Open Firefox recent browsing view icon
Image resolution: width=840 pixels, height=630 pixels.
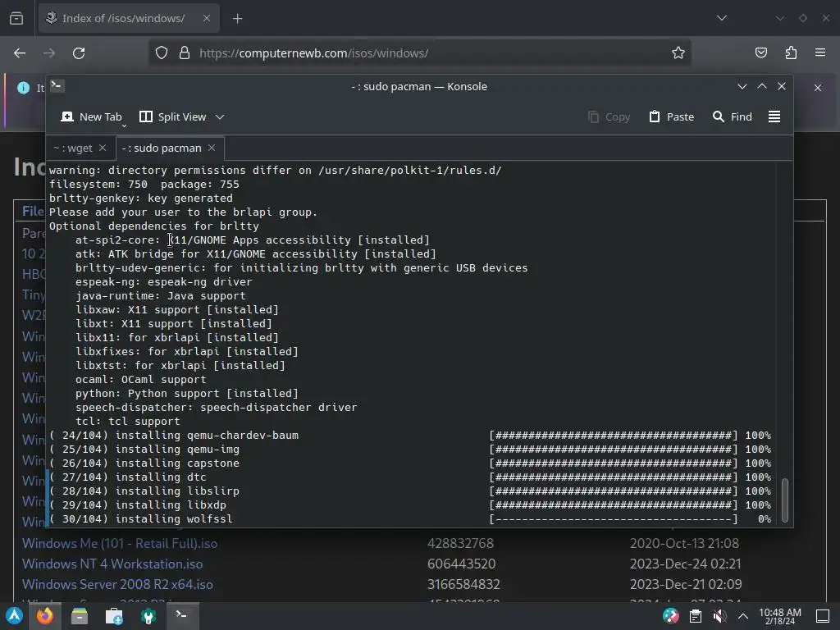(x=16, y=18)
